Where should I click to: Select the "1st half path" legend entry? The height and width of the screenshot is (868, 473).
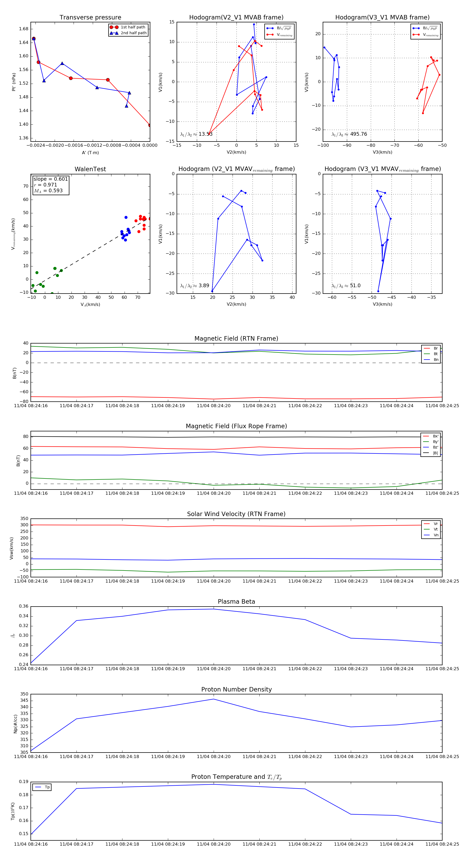[x=128, y=27]
